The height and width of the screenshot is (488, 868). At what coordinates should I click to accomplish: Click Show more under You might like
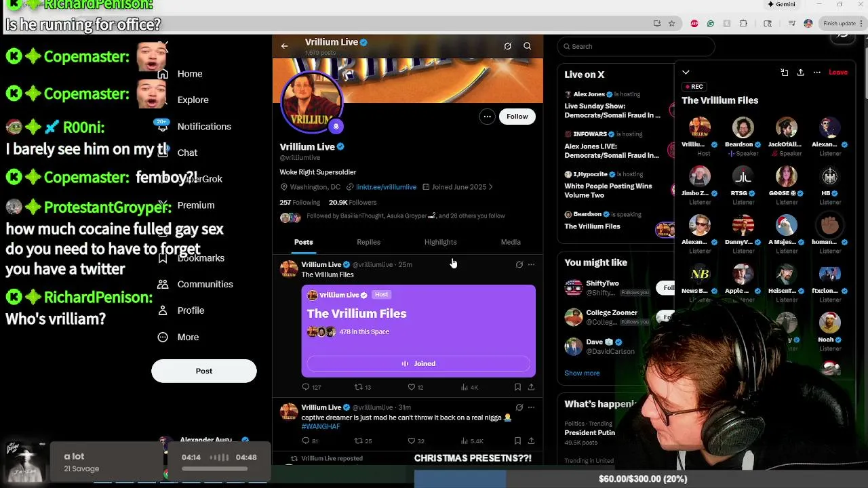582,373
